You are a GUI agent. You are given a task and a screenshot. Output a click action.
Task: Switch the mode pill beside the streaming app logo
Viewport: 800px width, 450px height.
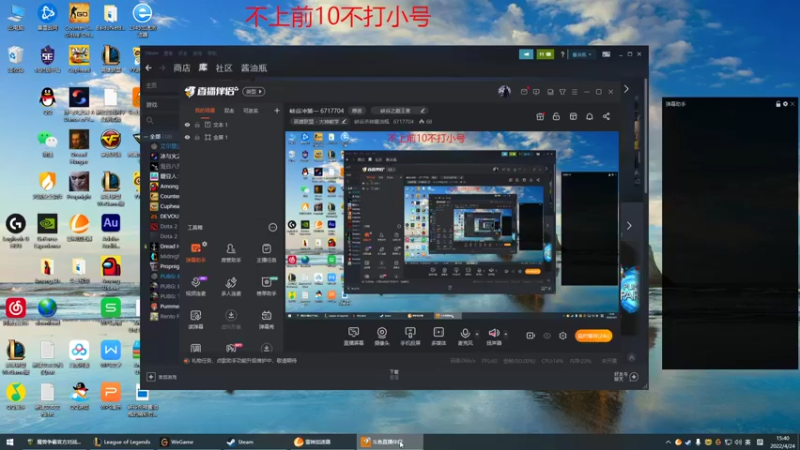(254, 92)
